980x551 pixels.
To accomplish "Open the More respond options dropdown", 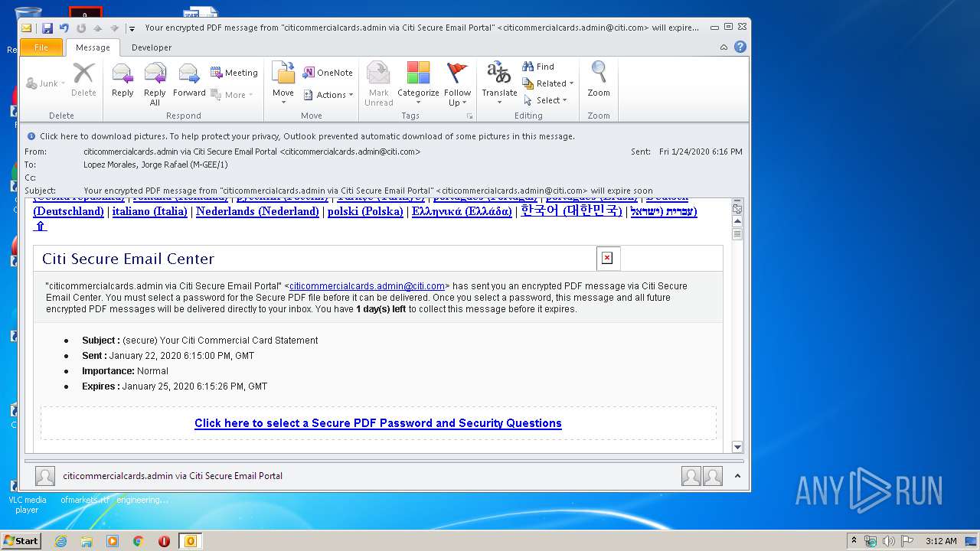I will (x=230, y=95).
